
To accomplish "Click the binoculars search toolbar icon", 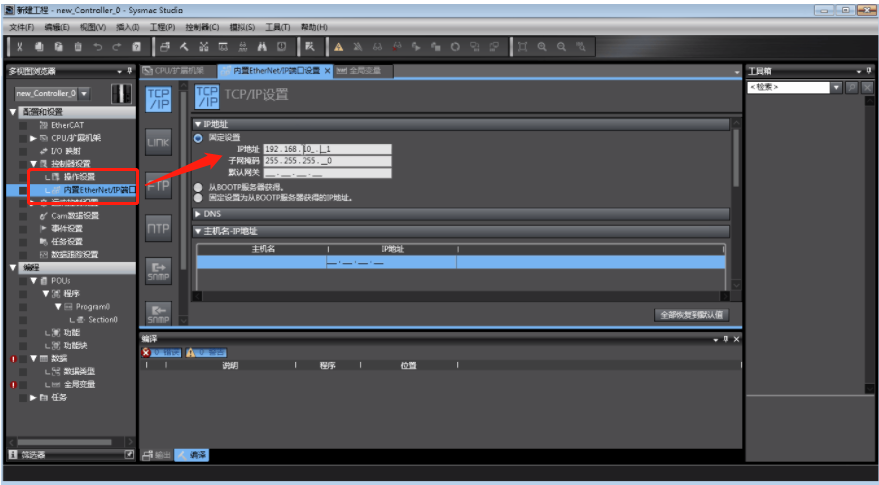I will 262,47.
